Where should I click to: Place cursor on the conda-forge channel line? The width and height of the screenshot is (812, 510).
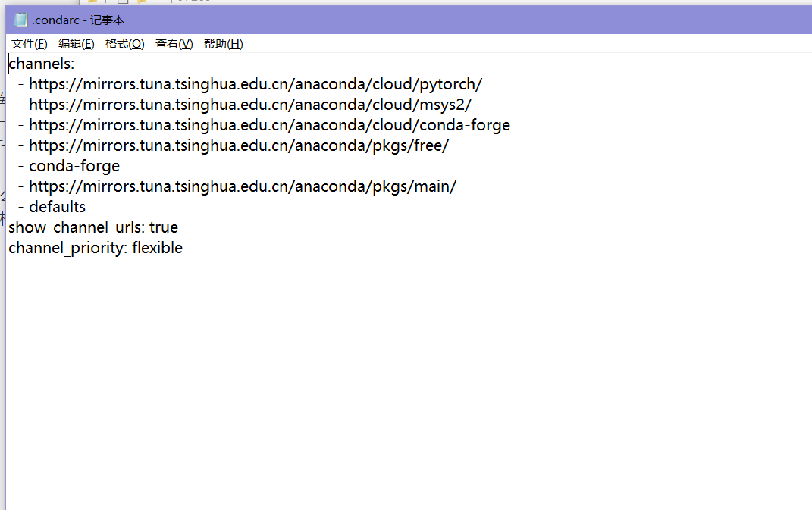tap(74, 165)
